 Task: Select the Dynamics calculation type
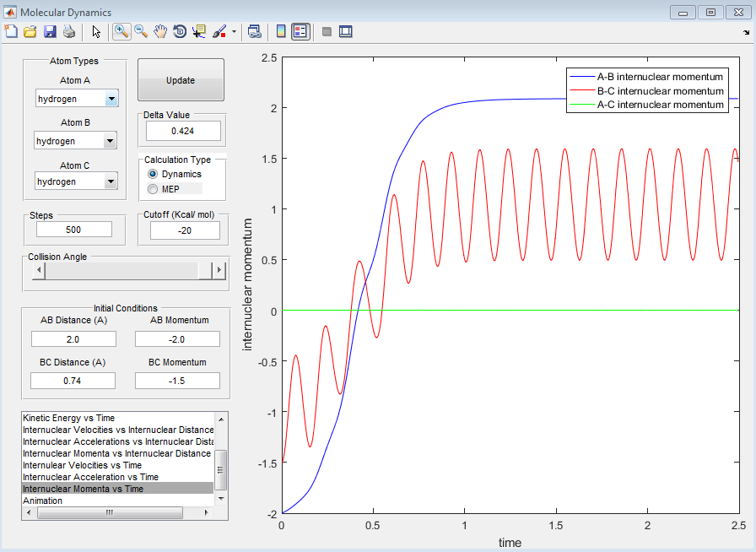tap(153, 174)
